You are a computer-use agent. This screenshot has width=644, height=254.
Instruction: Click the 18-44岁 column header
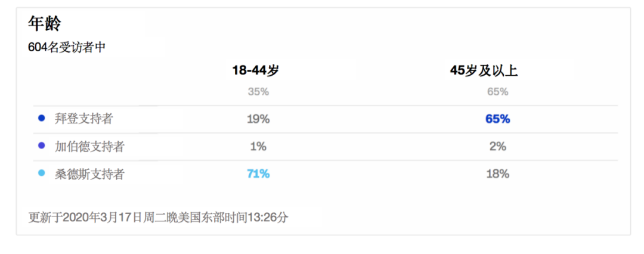point(255,71)
